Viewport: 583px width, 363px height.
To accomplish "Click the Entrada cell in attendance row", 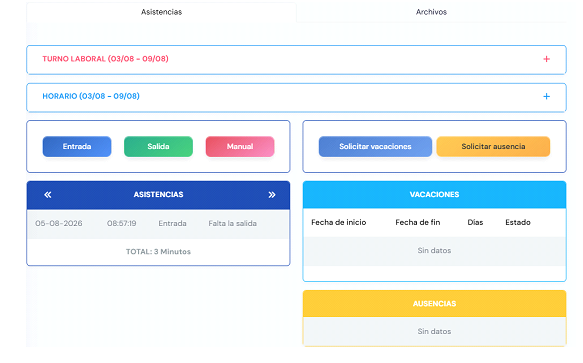I will click(x=172, y=224).
